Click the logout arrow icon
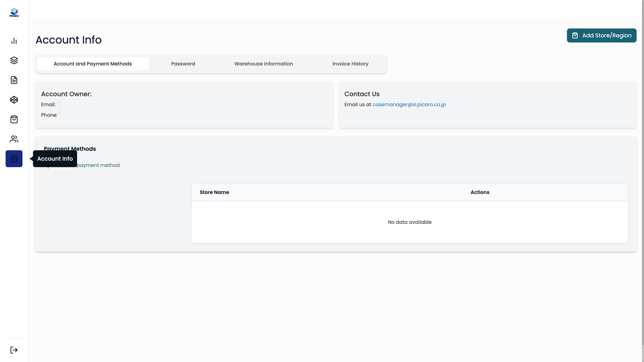This screenshot has width=644, height=362. click(14, 350)
